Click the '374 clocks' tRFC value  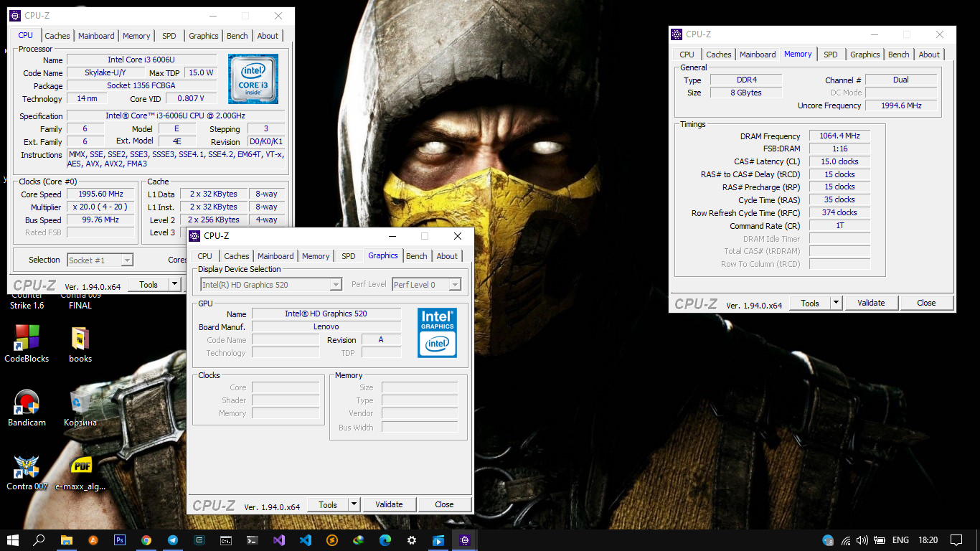839,212
